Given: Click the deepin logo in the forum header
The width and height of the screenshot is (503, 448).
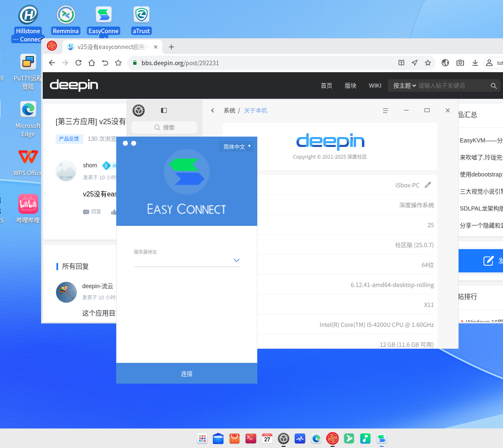Looking at the screenshot, I should coord(74,85).
